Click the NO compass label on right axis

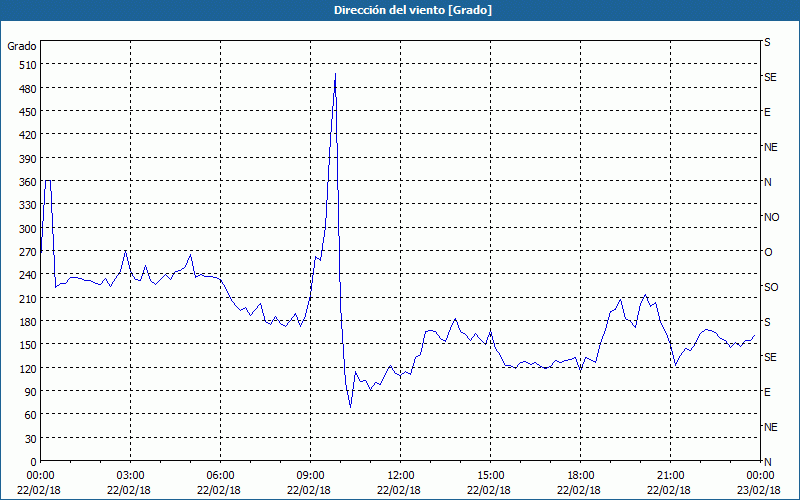click(771, 217)
